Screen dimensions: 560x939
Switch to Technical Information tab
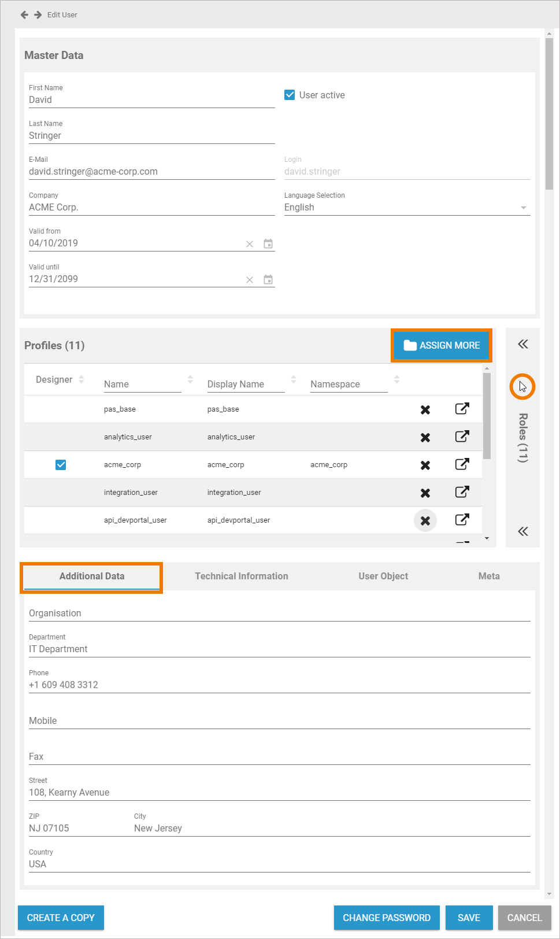click(x=241, y=576)
